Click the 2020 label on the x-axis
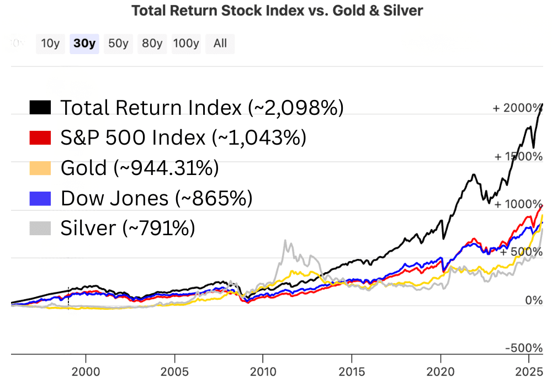Screen dimensions: 552x392 [440, 370]
